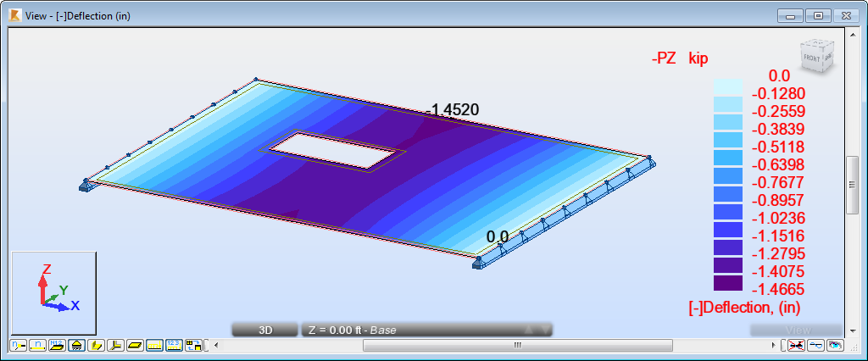This screenshot has height=361, width=868.
Task: Click the -PZ kip legend title
Action: coord(680,58)
